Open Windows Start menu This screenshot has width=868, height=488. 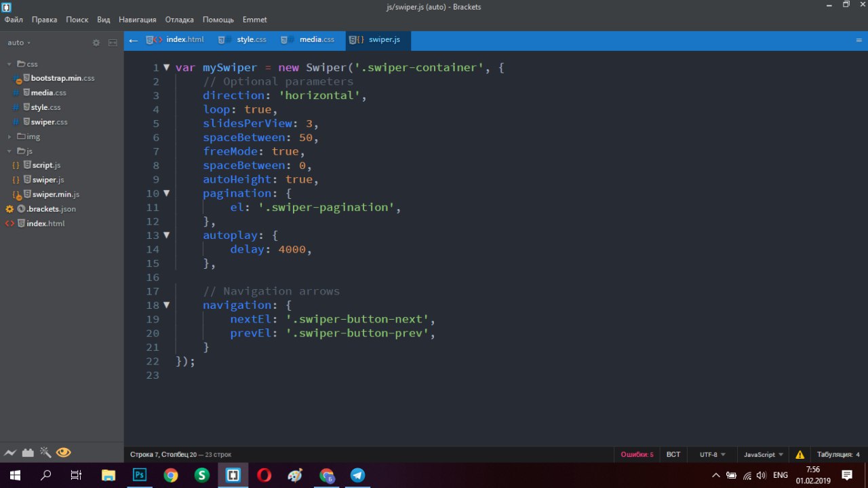pos(15,474)
